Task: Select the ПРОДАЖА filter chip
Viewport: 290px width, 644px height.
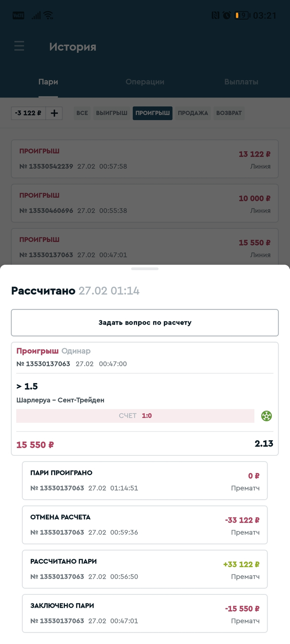Action: click(x=193, y=113)
